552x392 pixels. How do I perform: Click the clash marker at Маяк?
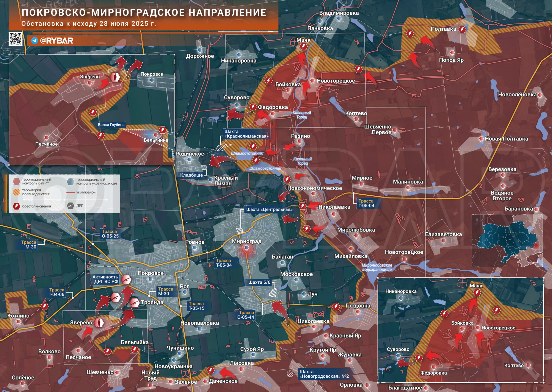coord(303,46)
